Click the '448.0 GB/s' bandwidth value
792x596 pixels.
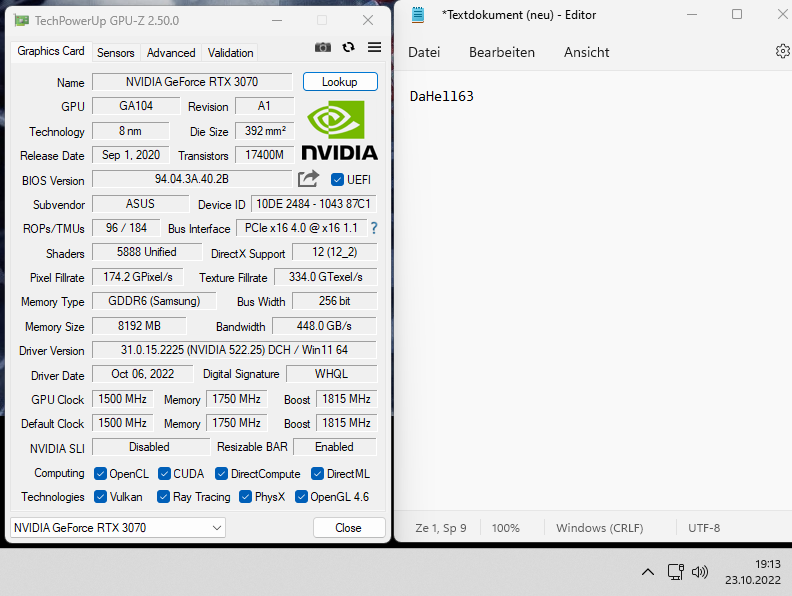(324, 326)
